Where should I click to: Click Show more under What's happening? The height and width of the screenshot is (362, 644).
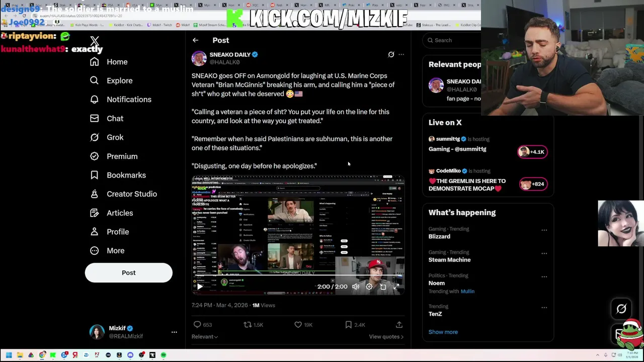click(443, 332)
